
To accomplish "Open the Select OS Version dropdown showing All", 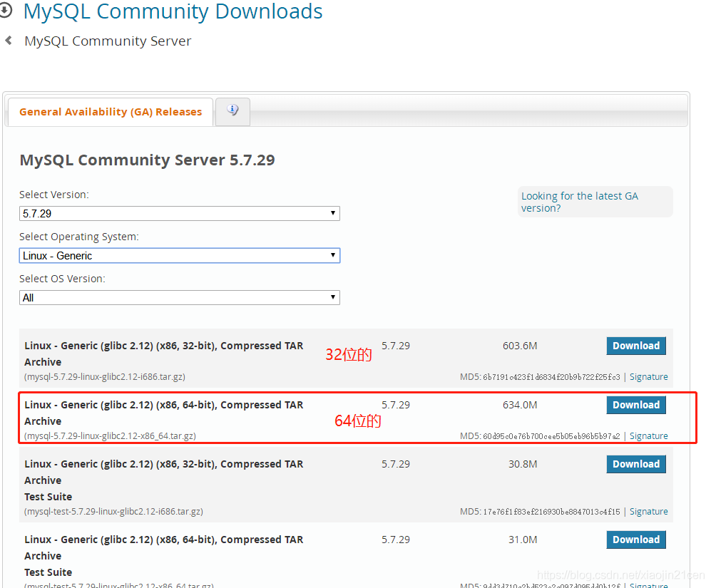I will tap(180, 297).
